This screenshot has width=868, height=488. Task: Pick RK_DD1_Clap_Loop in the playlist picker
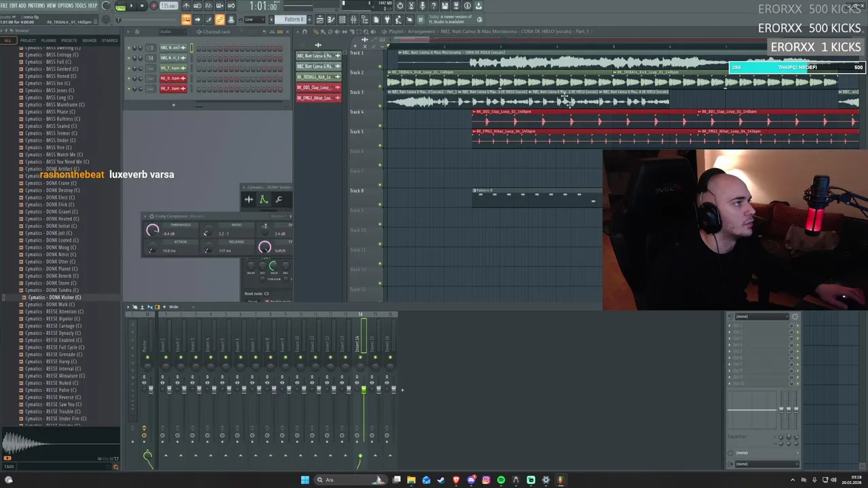pyautogui.click(x=318, y=87)
